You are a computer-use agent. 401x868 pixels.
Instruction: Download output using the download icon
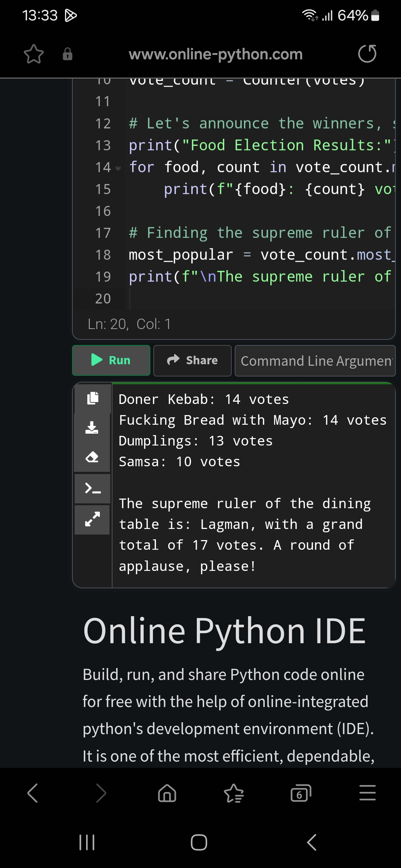click(92, 428)
